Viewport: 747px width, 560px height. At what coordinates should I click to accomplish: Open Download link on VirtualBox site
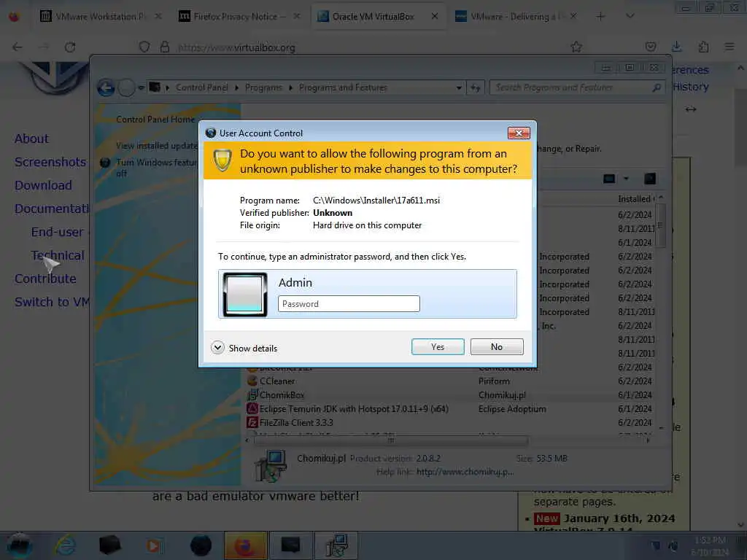pyautogui.click(x=43, y=185)
